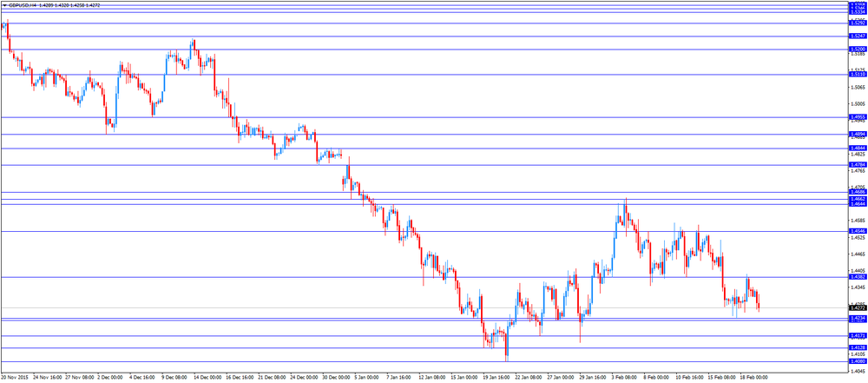Select the 1.5110 horizontal level label

[858, 75]
